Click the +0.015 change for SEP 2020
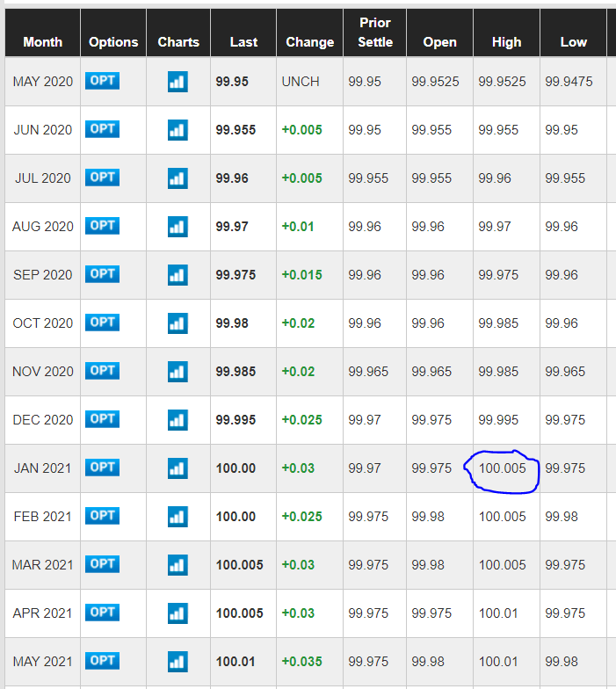The width and height of the screenshot is (616, 689). click(x=302, y=275)
